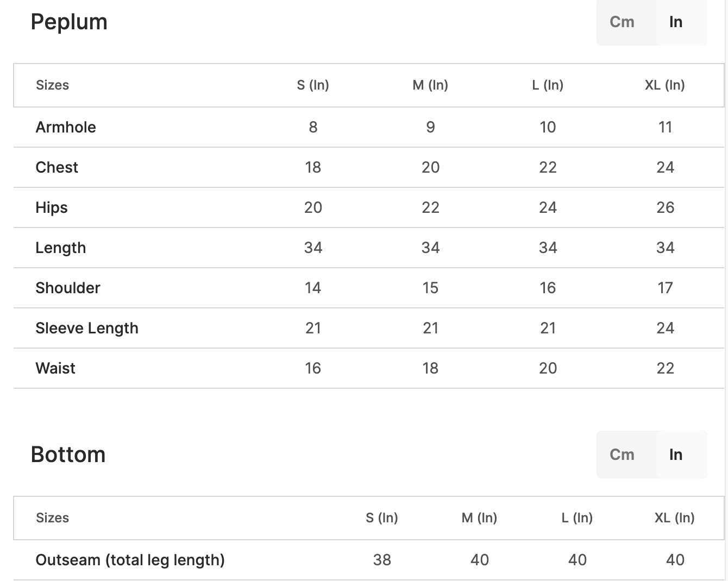Click the S (In) header in Peplum table
Image resolution: width=728 pixels, height=581 pixels.
pyautogui.click(x=313, y=85)
